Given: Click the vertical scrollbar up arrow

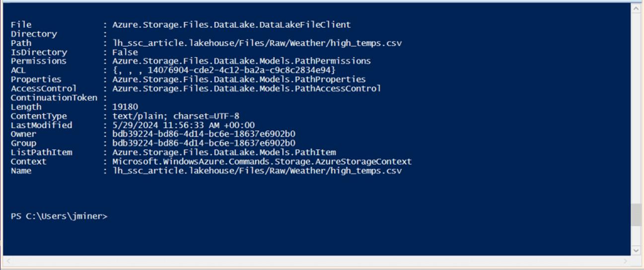Looking at the screenshot, I should click(636, 8).
